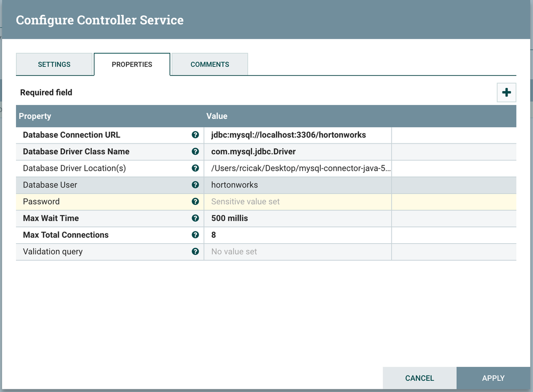Viewport: 533px width, 392px height.
Task: Click help icon next to Max Wait Time
Action: coord(195,218)
